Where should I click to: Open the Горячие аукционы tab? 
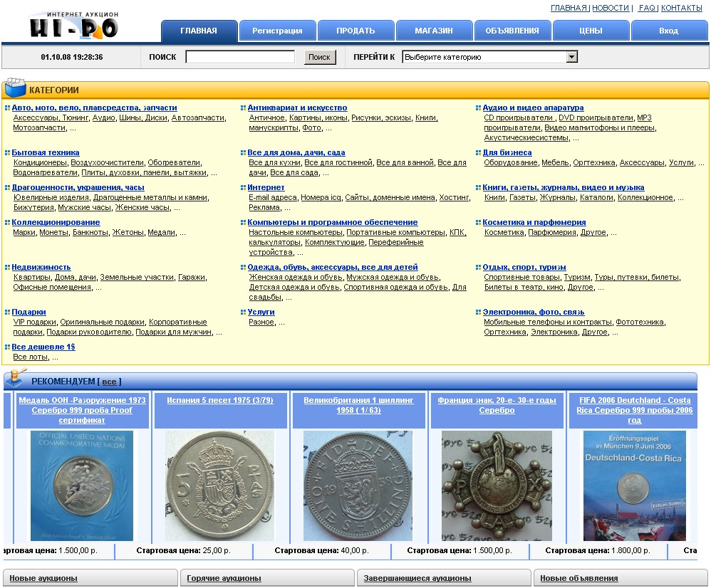pos(224,578)
